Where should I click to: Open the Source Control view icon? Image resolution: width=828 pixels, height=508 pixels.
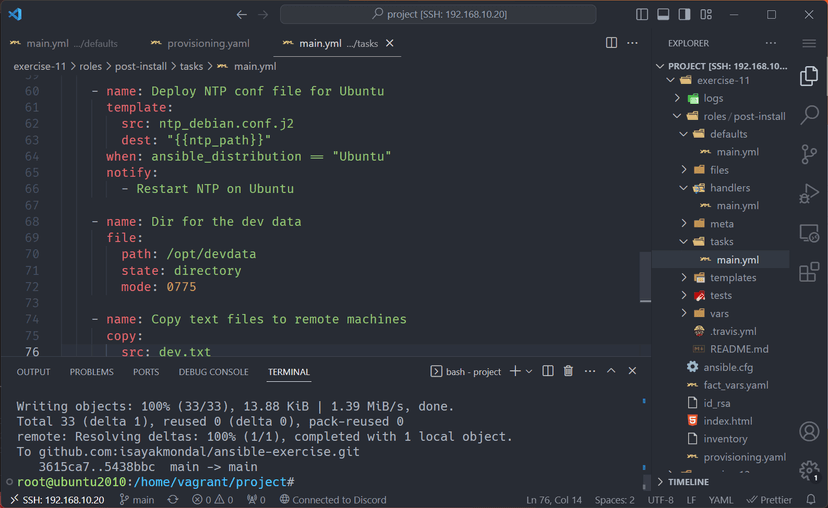pyautogui.click(x=808, y=154)
